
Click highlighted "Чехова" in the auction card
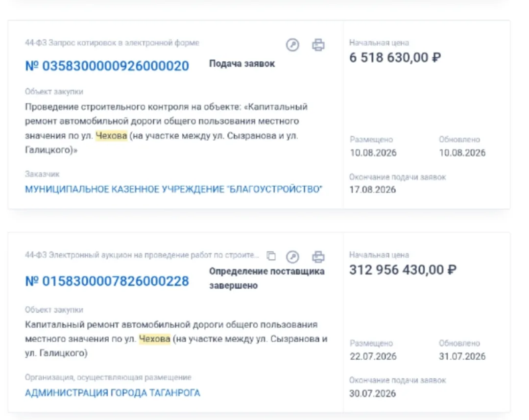point(154,339)
